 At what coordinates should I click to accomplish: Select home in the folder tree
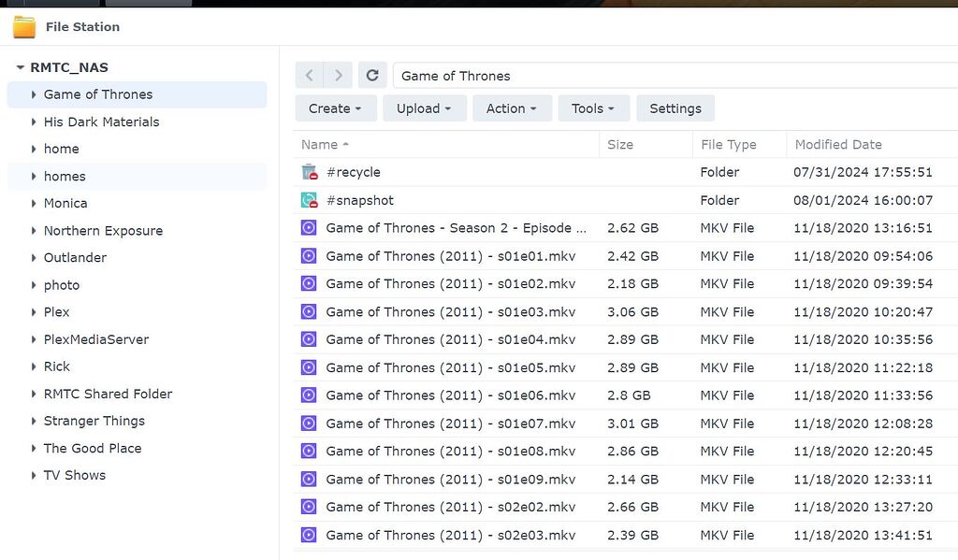coord(61,149)
